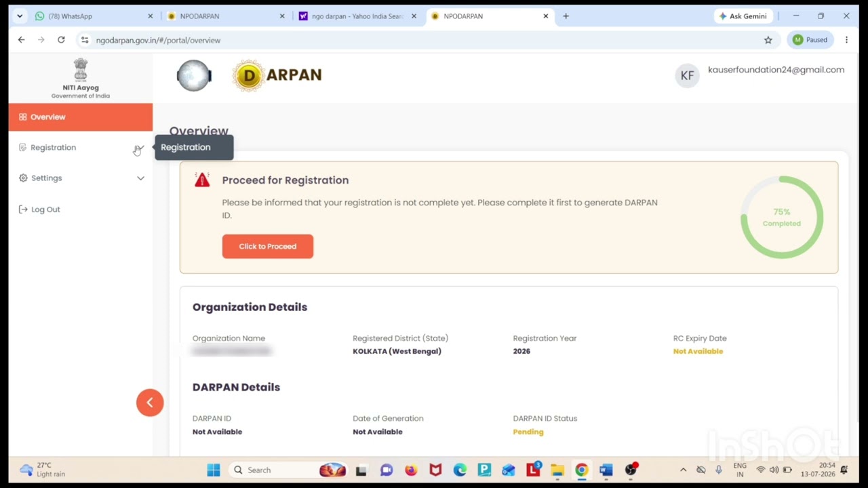
Task: Click the red warning triangle icon
Action: [x=202, y=180]
